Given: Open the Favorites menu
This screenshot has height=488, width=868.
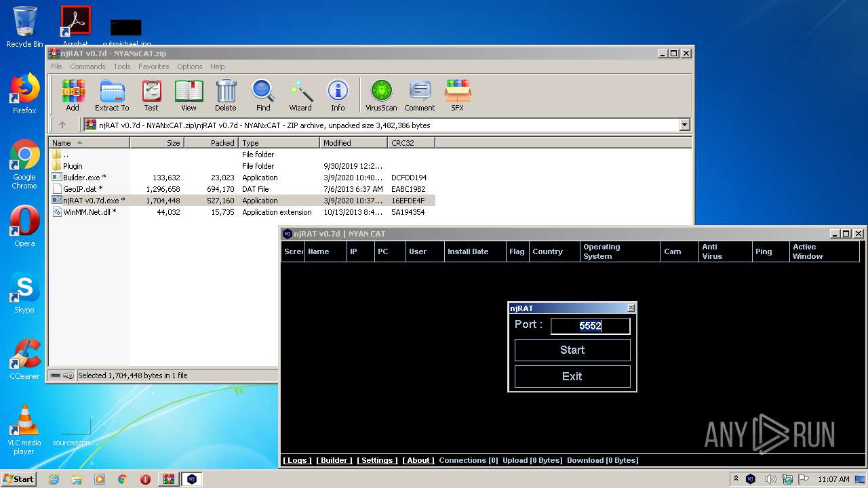Looking at the screenshot, I should pyautogui.click(x=154, y=66).
